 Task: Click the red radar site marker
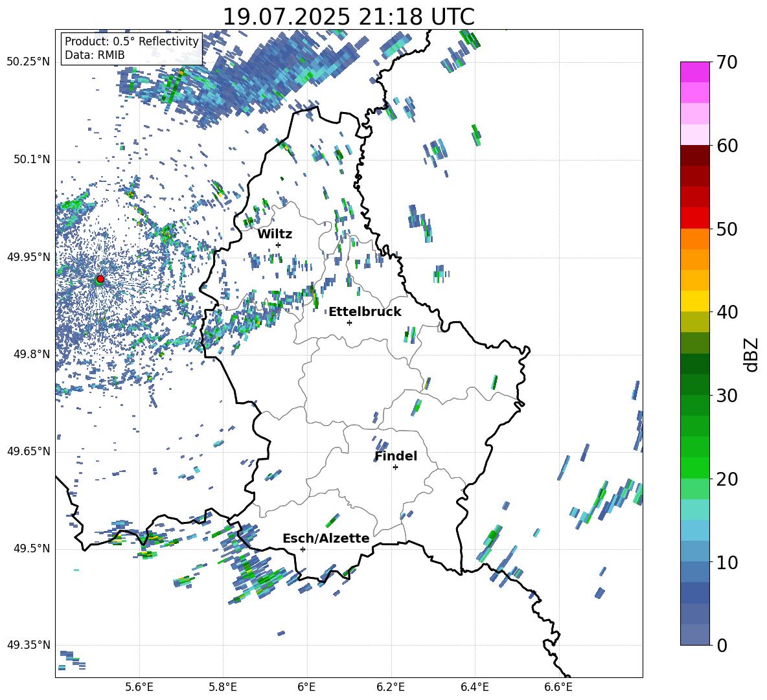click(100, 279)
